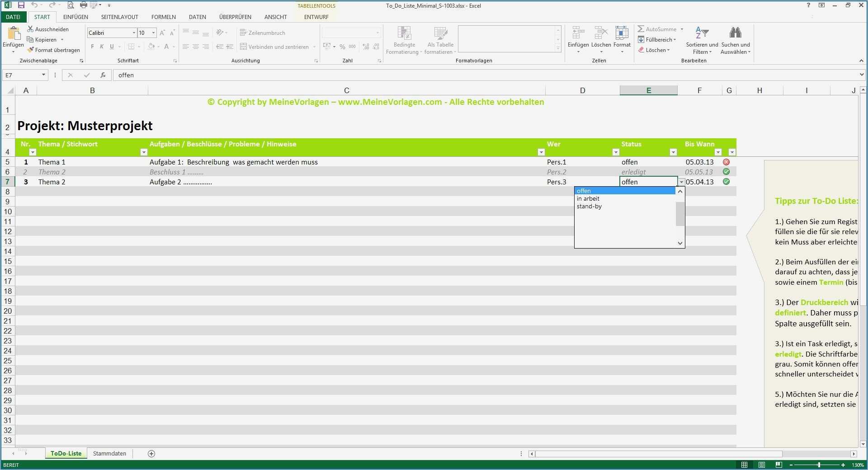
Task: Open Bedingte Formatierung
Action: [404, 40]
